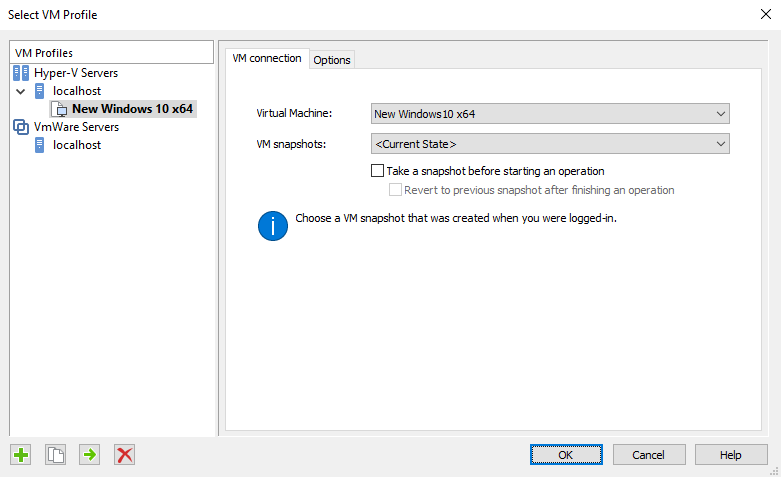Toggle Revert to previous snapshot checkbox
Image resolution: width=781 pixels, height=477 pixels.
coord(395,190)
